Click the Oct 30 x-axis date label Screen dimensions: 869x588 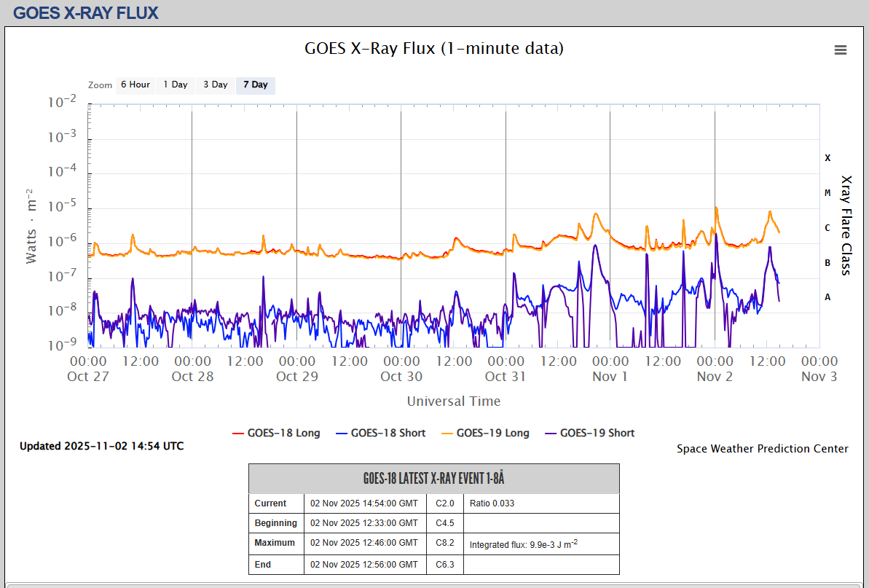[401, 377]
